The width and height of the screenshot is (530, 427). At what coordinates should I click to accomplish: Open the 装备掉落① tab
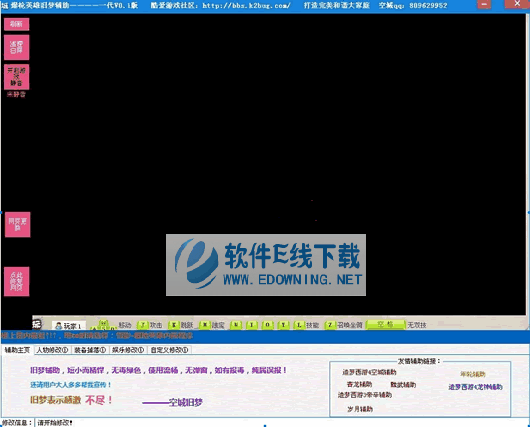point(90,350)
